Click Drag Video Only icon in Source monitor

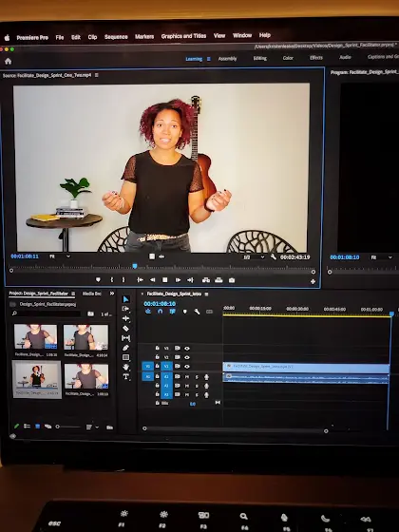click(152, 256)
